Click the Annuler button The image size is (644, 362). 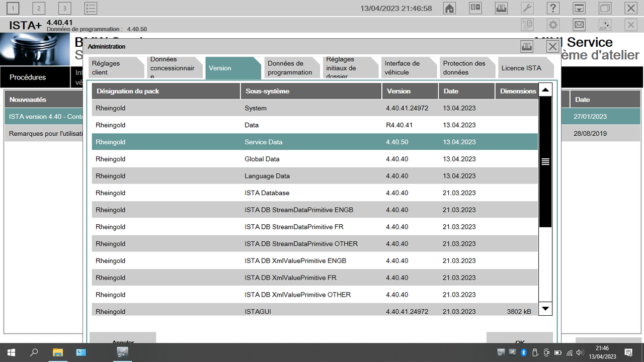tap(123, 338)
